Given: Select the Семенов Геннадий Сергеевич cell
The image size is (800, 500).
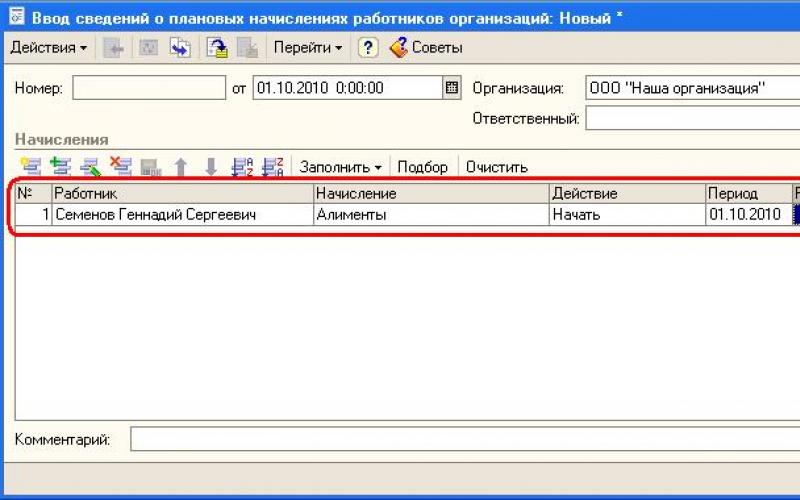Looking at the screenshot, I should pyautogui.click(x=182, y=214).
